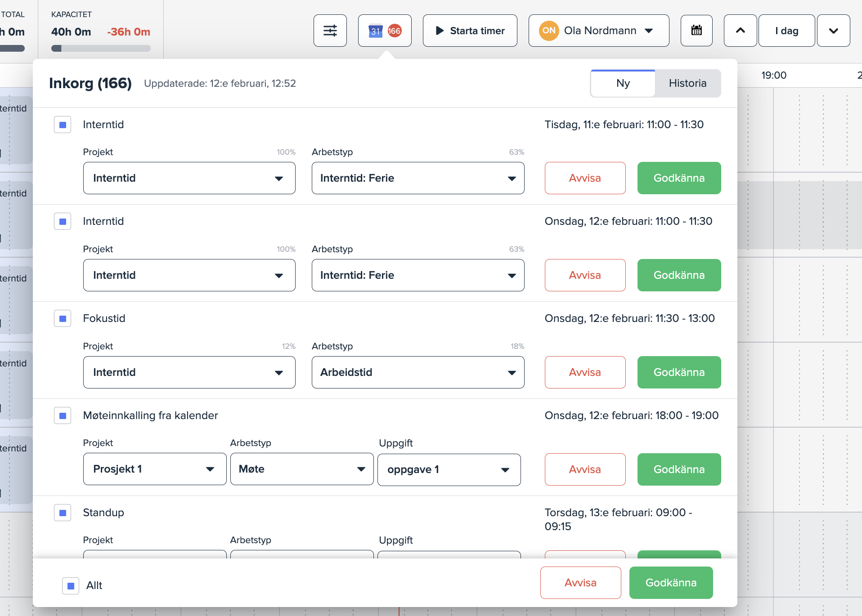
Task: Open the oppgave 1 Uppgift dropdown
Action: click(449, 469)
